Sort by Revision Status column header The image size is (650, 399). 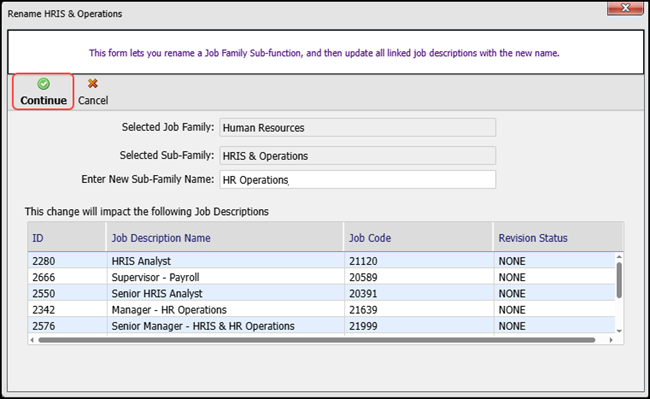(x=558, y=238)
